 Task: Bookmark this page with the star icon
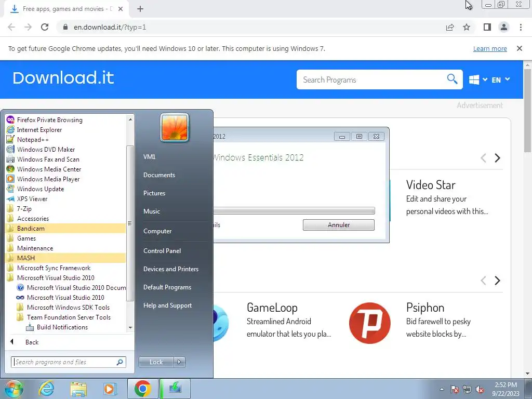pyautogui.click(x=467, y=27)
